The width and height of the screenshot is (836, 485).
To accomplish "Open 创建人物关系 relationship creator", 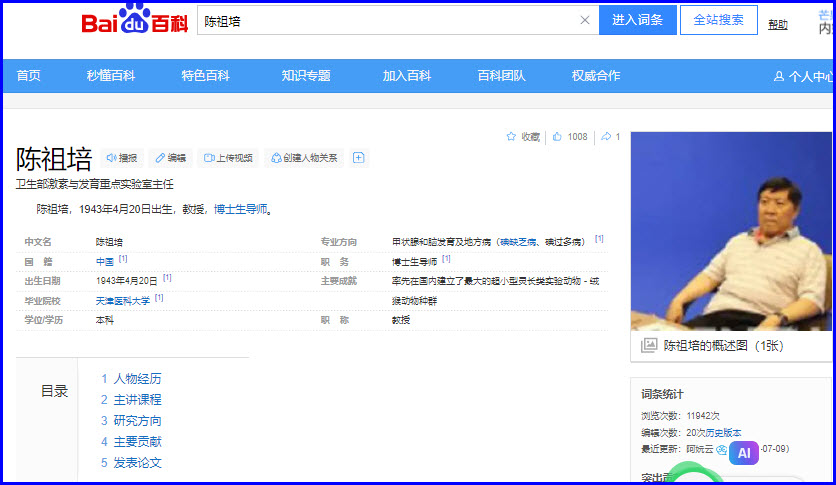I will 305,158.
